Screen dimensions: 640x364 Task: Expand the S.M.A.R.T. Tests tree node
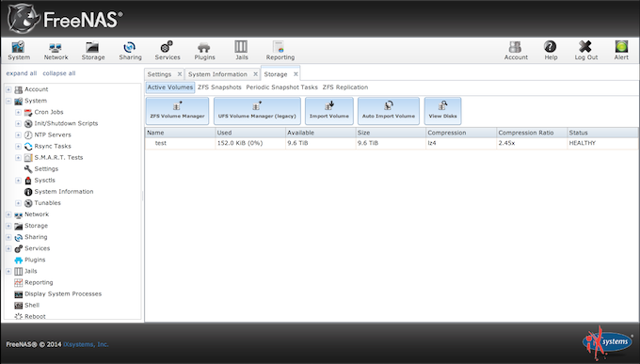[x=18, y=157]
